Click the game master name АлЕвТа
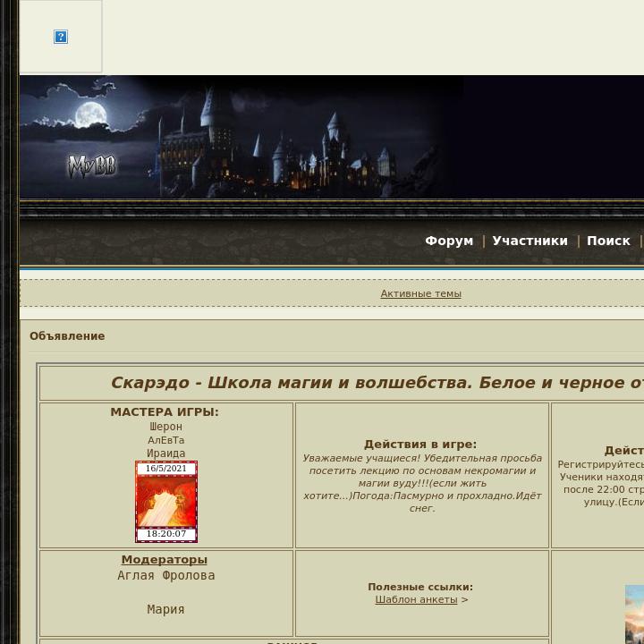The image size is (644, 644). pyautogui.click(x=166, y=440)
